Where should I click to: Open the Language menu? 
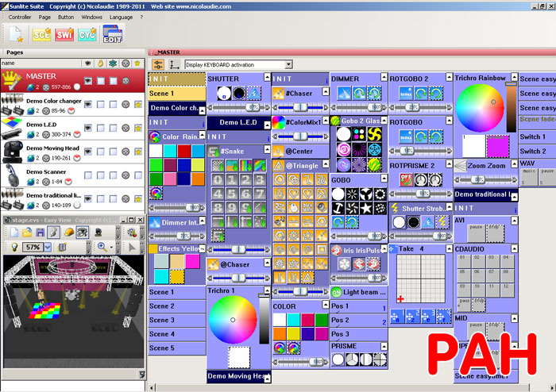click(x=121, y=17)
